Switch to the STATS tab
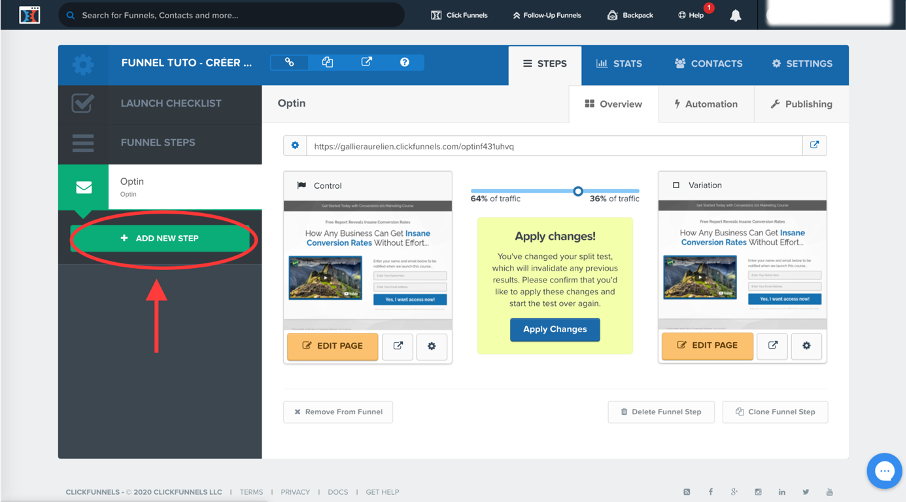This screenshot has width=906, height=502. click(619, 64)
